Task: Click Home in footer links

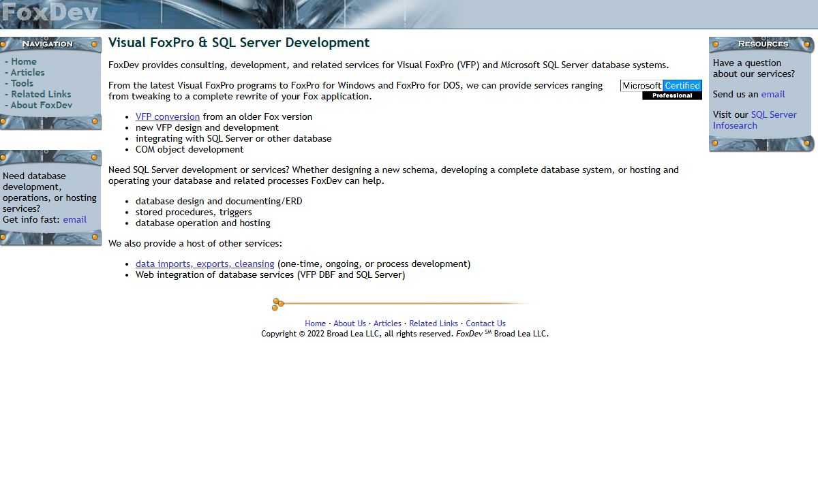Action: click(315, 324)
